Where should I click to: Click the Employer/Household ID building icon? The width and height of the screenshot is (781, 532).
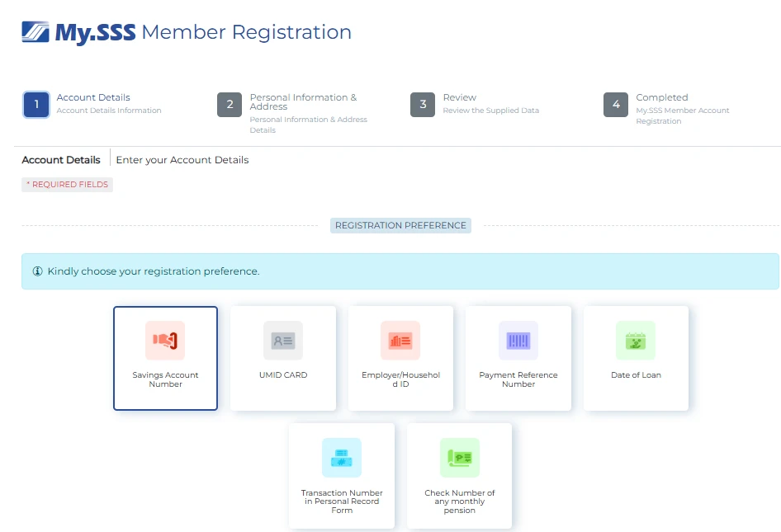400,341
